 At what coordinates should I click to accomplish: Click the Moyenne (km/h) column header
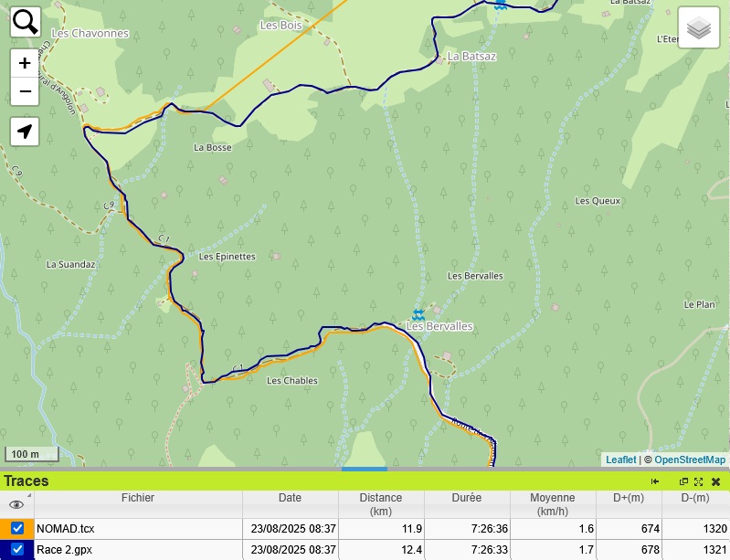[x=552, y=504]
